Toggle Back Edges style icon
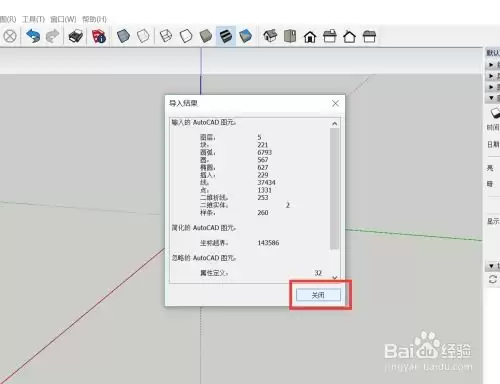The width and height of the screenshot is (500, 384). 143,36
